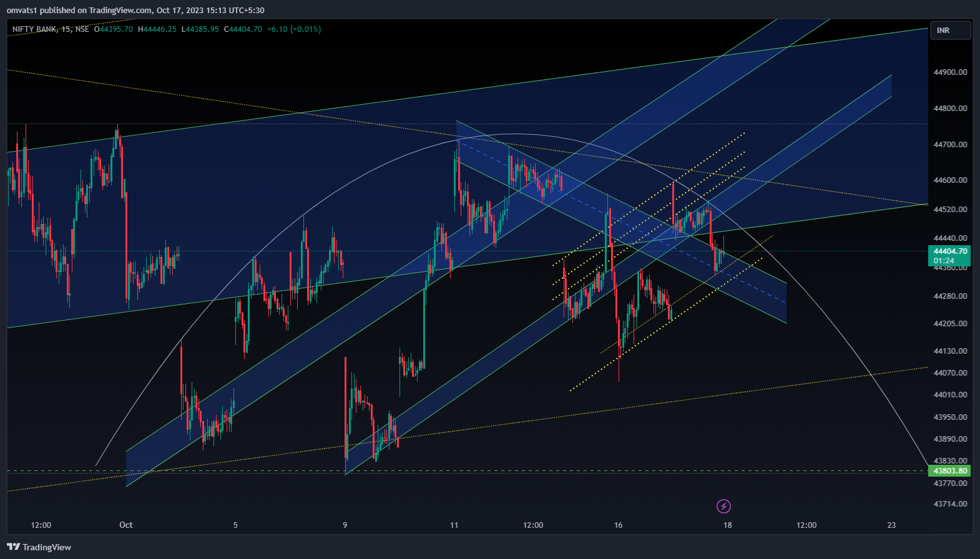The width and height of the screenshot is (980, 559).
Task: Click the 11 date label on time axis
Action: pyautogui.click(x=454, y=525)
